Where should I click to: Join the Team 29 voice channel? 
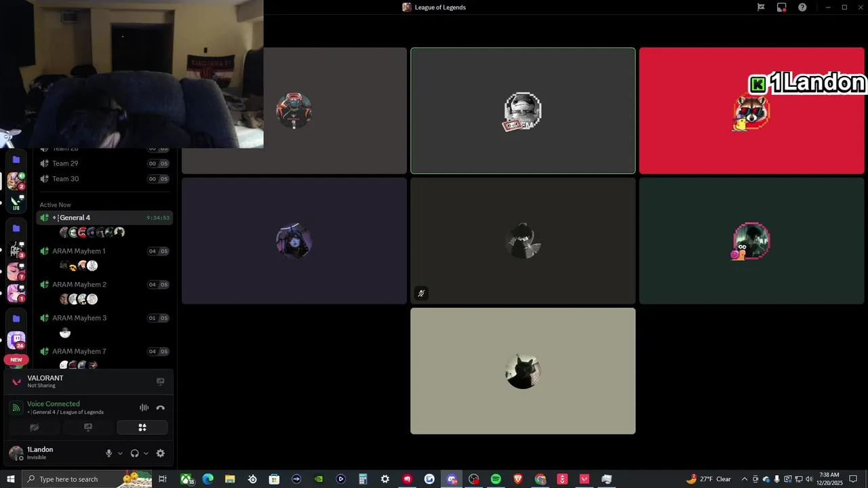(104, 163)
